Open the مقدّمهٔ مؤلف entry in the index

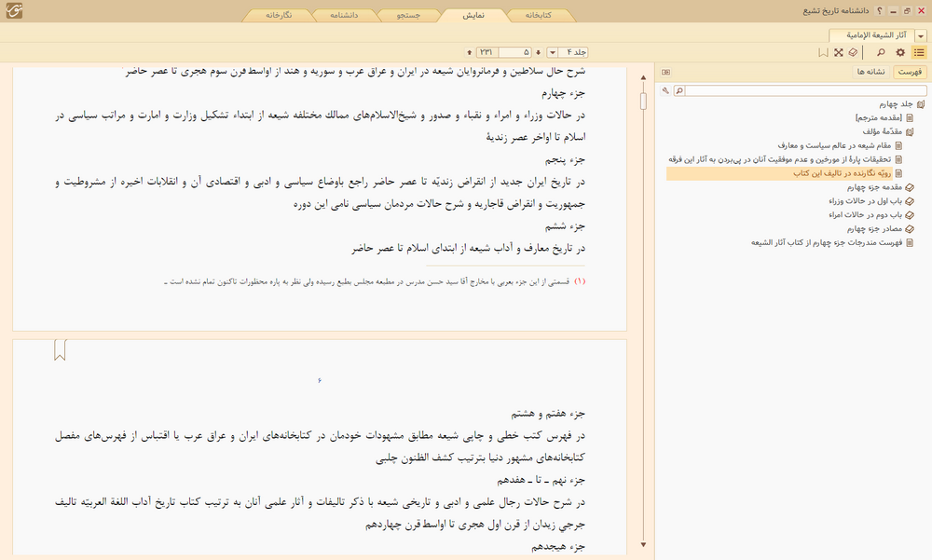point(882,132)
